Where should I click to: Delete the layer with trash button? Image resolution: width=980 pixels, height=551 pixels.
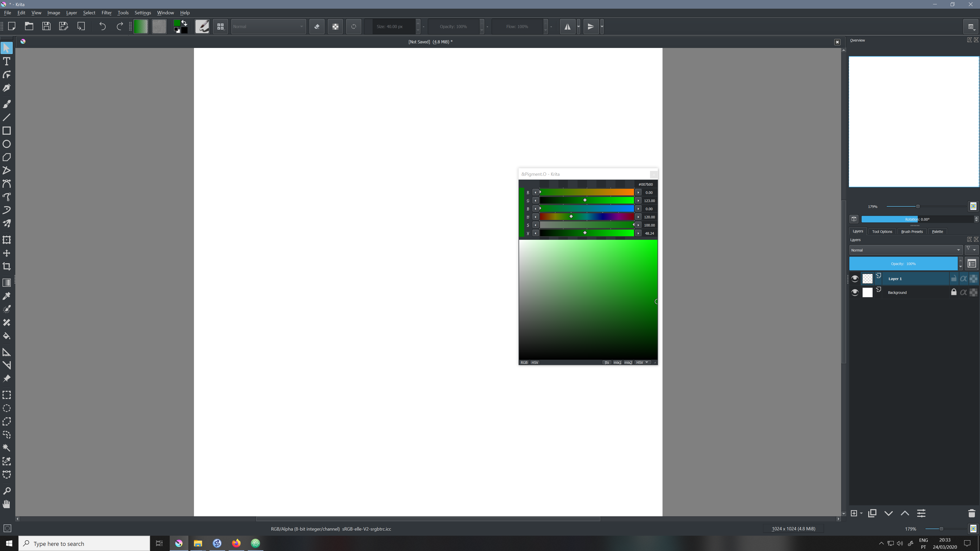pyautogui.click(x=971, y=513)
